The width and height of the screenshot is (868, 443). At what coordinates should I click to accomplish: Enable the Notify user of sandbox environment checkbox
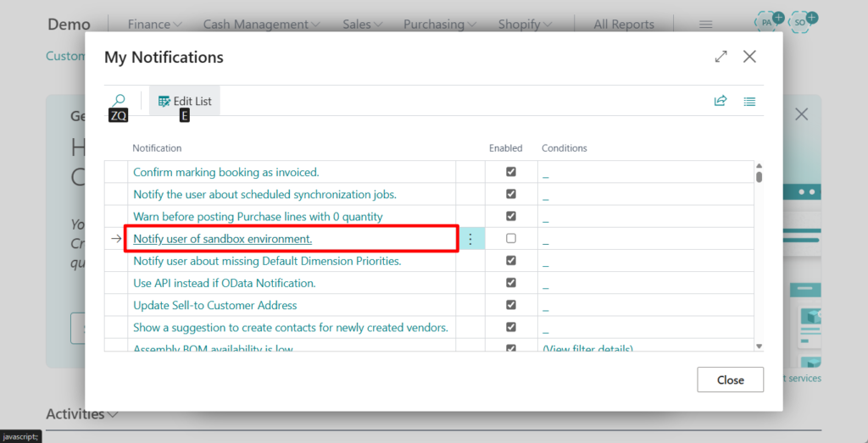pyautogui.click(x=511, y=239)
